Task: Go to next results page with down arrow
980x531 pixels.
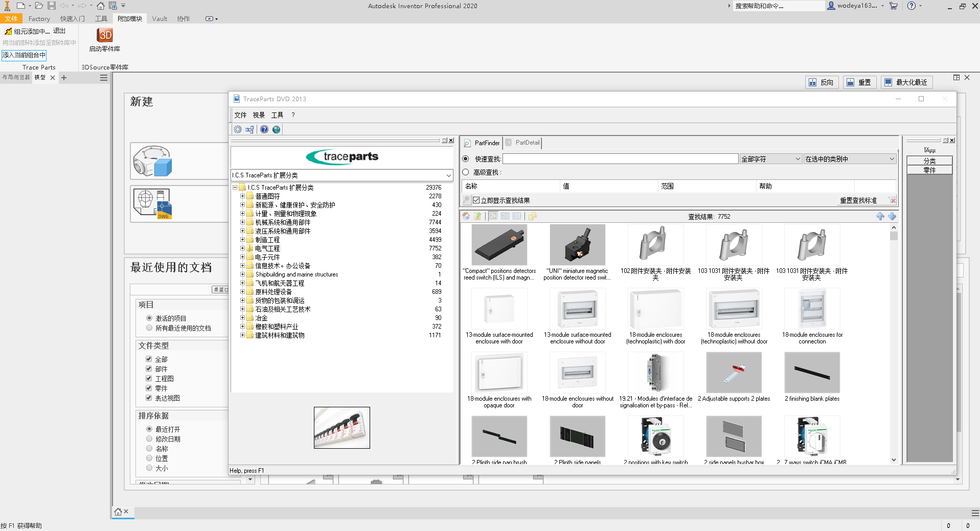Action: click(892, 216)
